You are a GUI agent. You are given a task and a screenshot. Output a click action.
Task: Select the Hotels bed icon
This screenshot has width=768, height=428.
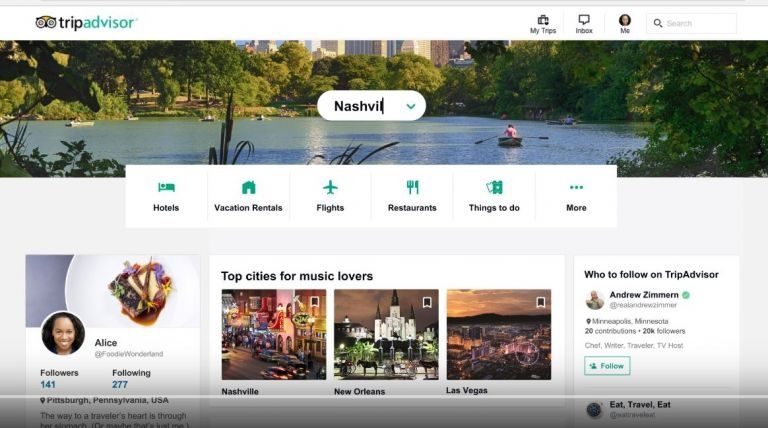pos(166,187)
